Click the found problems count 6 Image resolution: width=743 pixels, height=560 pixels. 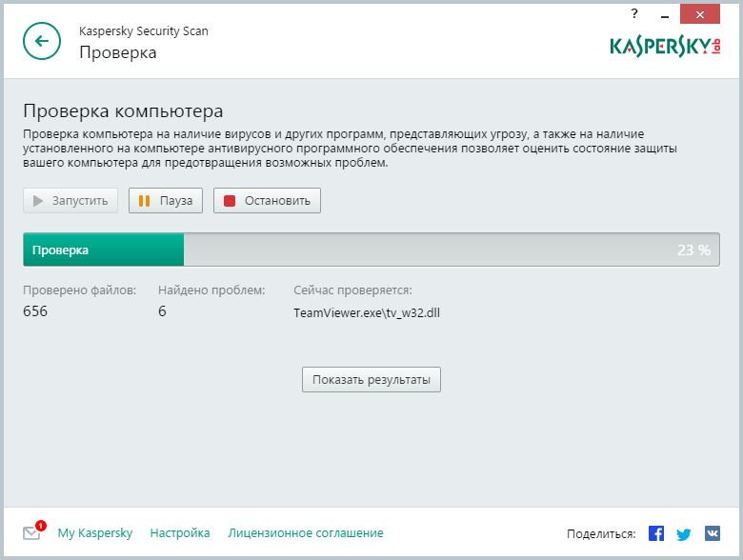click(162, 311)
